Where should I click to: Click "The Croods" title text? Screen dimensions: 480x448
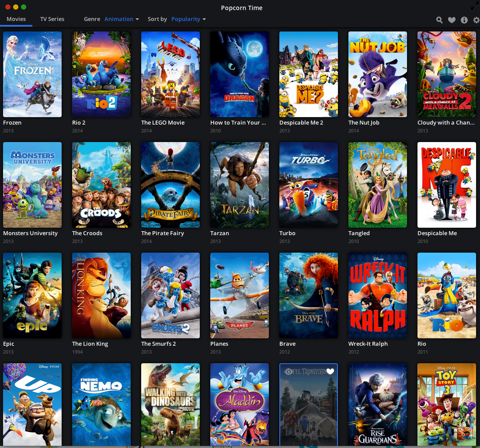87,233
